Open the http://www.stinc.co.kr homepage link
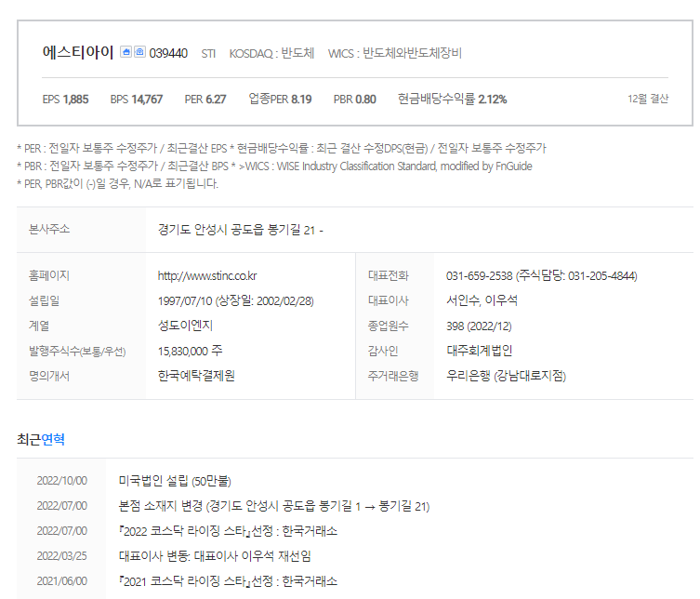This screenshot has height=599, width=700. click(x=207, y=276)
